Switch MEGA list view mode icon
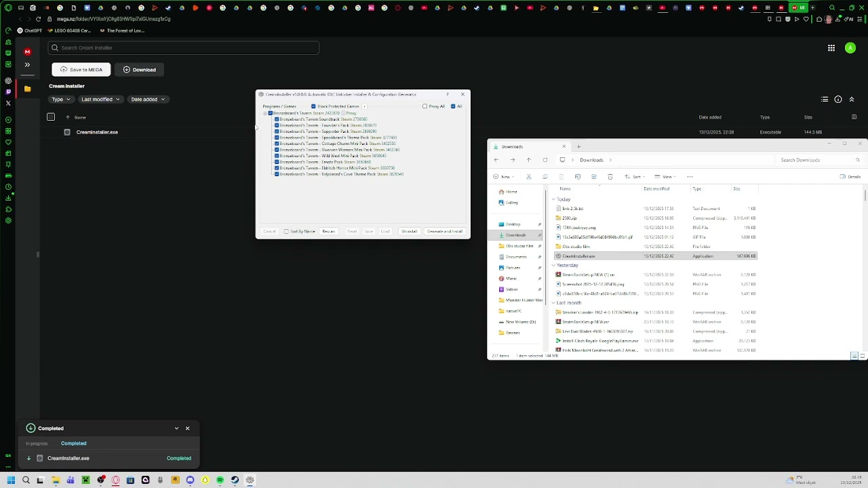Screen dimensions: 868x488 pos(825,100)
